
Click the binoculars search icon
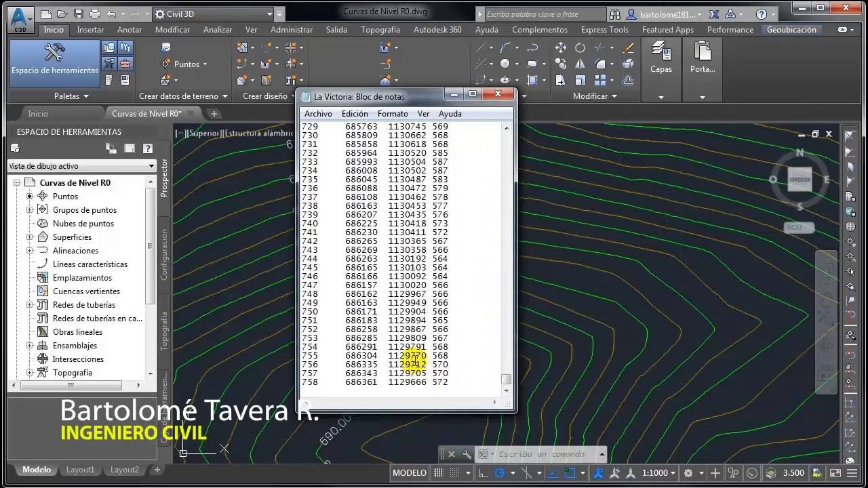(x=615, y=14)
